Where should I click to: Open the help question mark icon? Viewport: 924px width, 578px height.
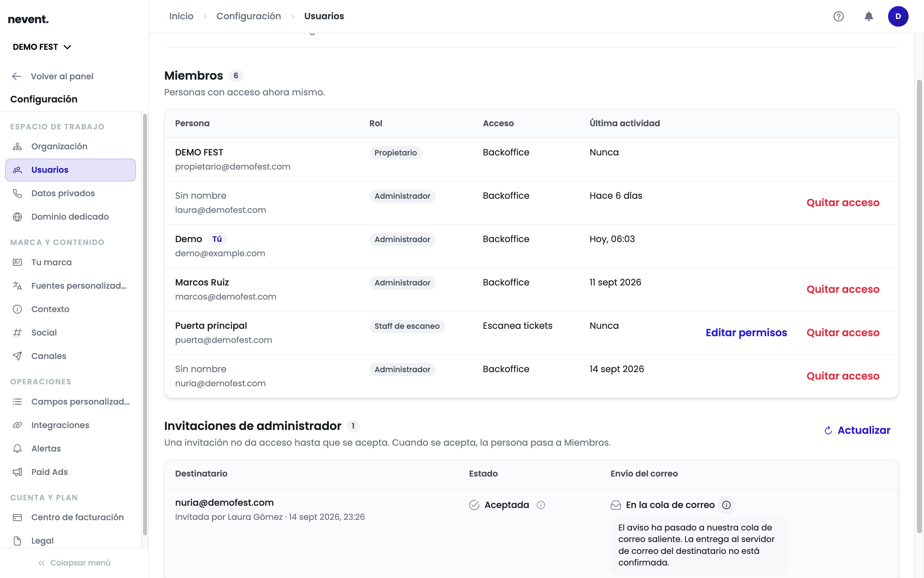[838, 16]
